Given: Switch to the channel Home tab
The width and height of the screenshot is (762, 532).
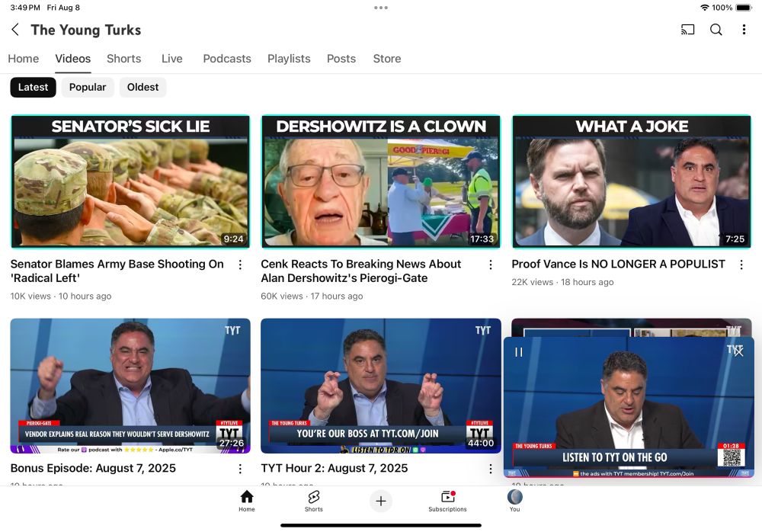Looking at the screenshot, I should coord(24,59).
